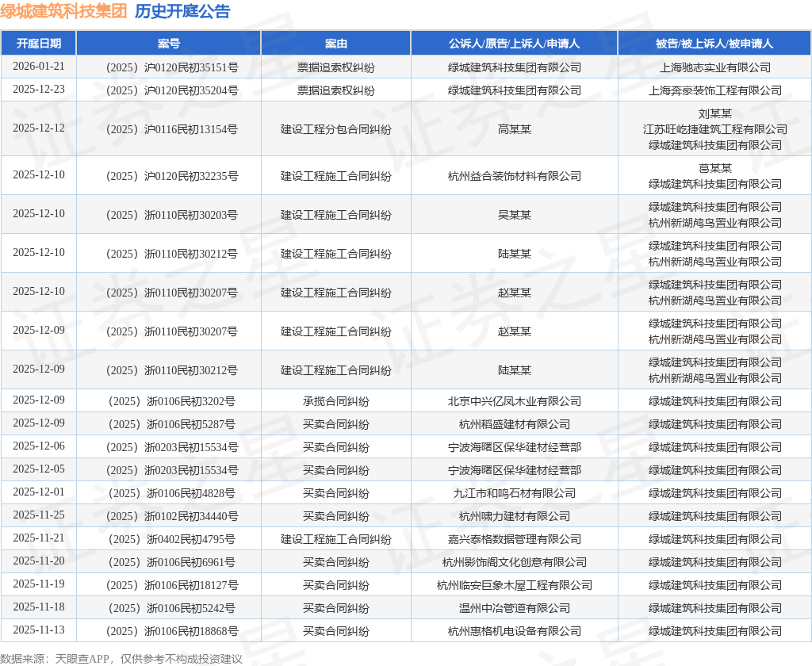
Task: Click the date 2025-11-21
Action: click(x=39, y=538)
